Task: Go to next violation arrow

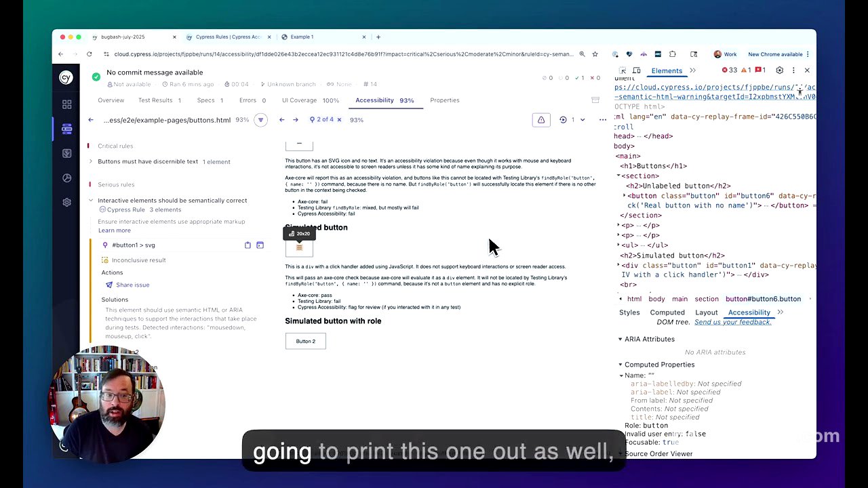Action: point(296,120)
